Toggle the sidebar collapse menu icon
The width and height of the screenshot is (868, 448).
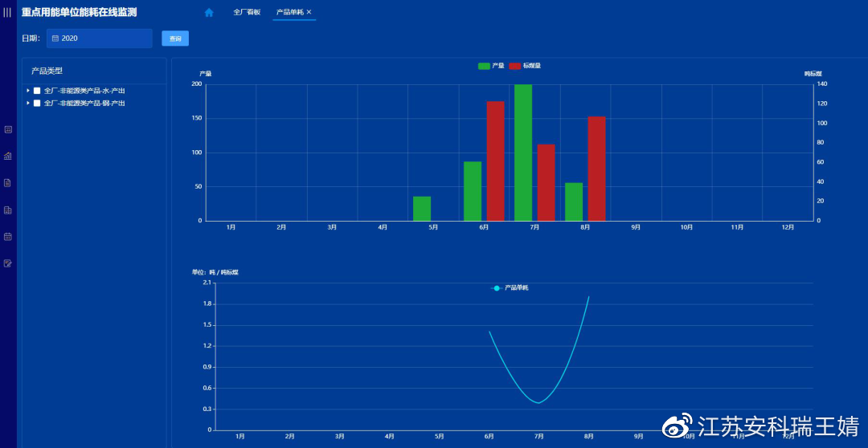click(7, 12)
